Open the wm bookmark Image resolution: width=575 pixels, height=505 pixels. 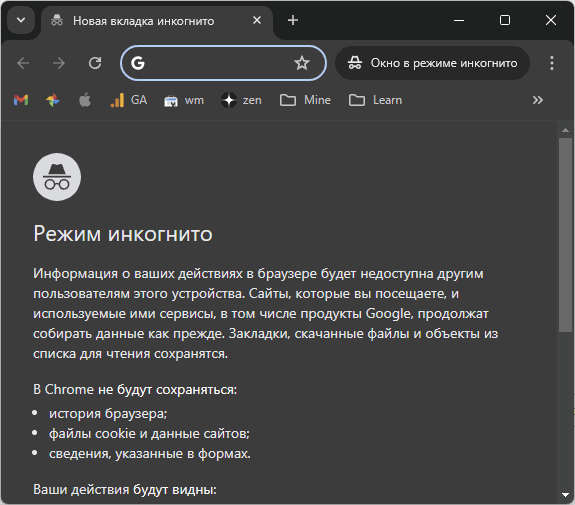[x=184, y=100]
